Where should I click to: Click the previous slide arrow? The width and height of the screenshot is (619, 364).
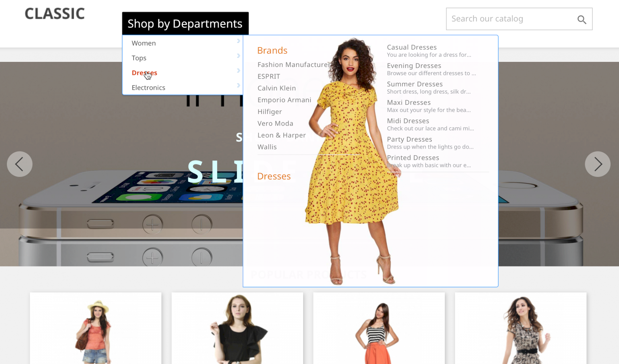pyautogui.click(x=19, y=164)
